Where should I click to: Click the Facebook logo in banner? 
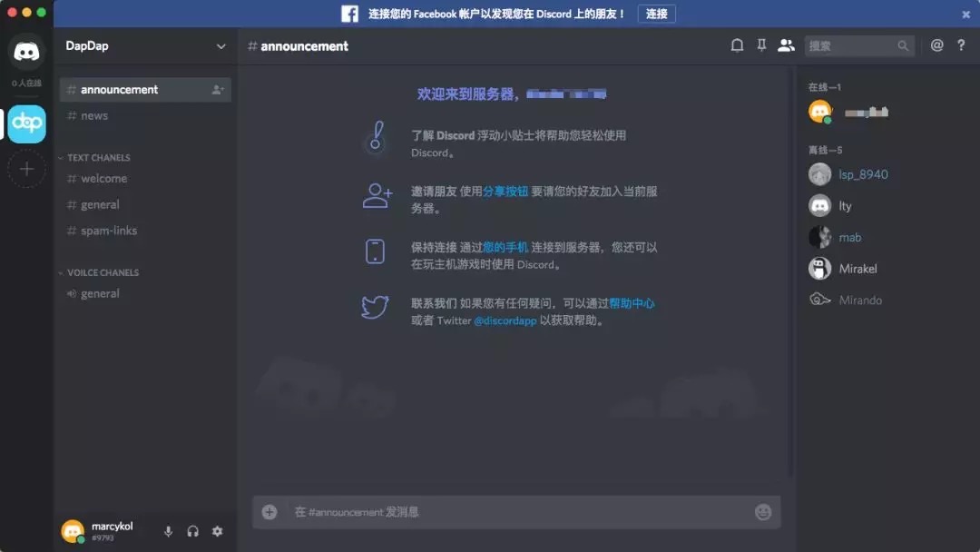(x=349, y=14)
